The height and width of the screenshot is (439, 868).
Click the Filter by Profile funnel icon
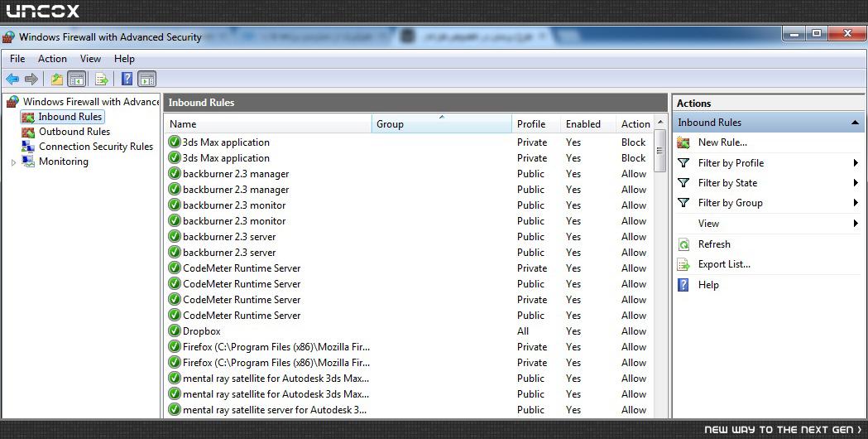point(683,163)
